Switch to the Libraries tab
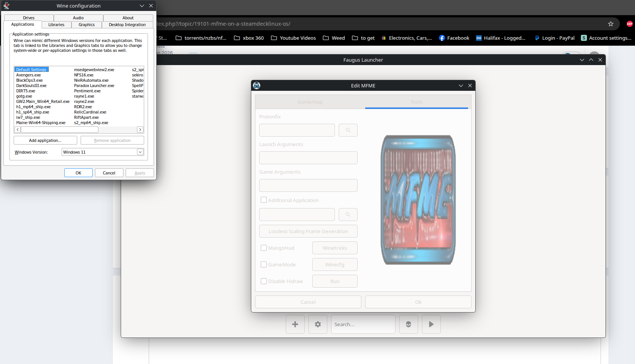 tap(56, 25)
